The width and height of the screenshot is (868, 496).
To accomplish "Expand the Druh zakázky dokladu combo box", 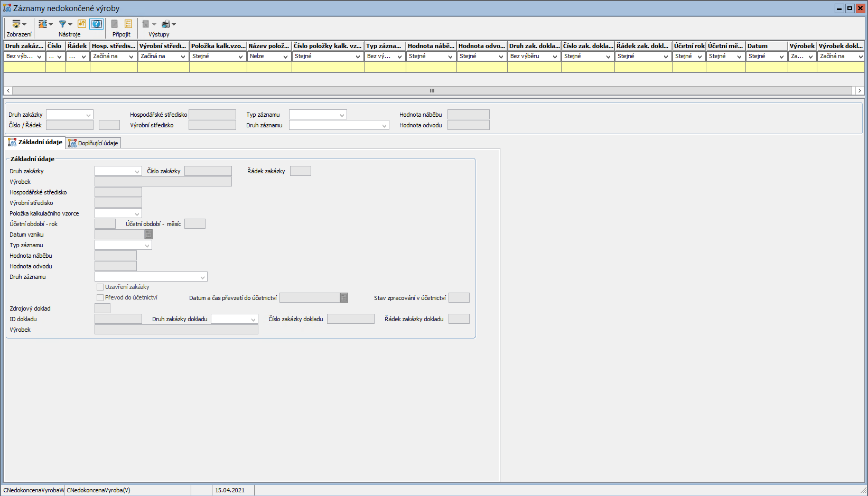I will (x=254, y=320).
